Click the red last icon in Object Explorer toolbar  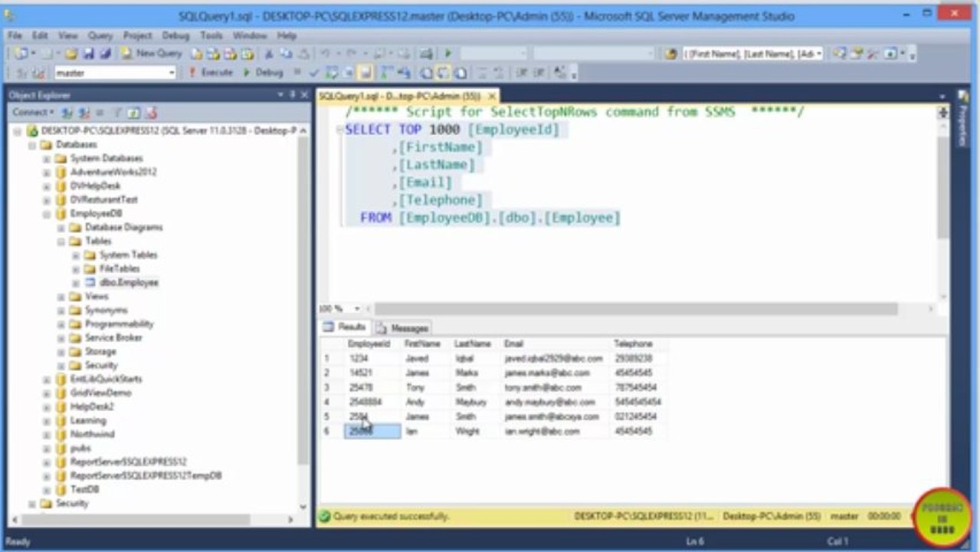(151, 113)
